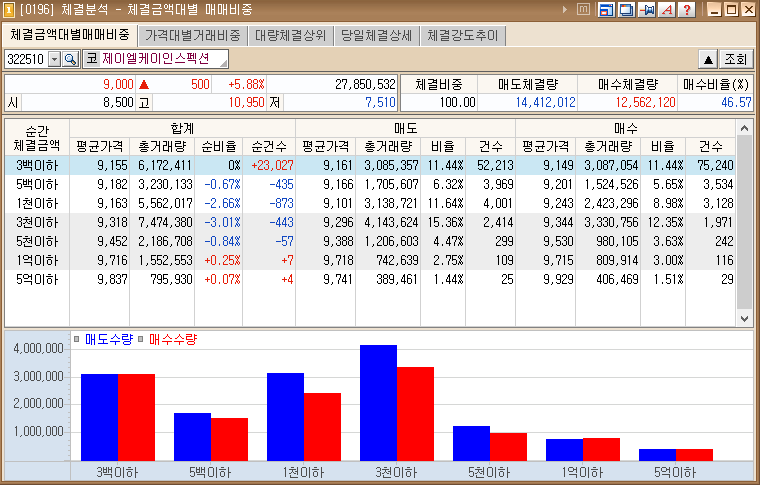Click the 1천이하 red buy bar in chart
The height and width of the screenshot is (485, 760).
click(x=322, y=427)
